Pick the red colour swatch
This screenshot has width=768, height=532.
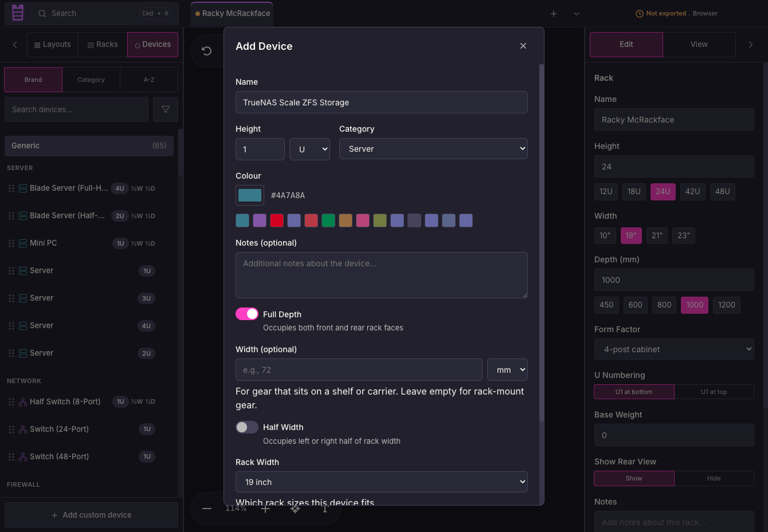[277, 220]
